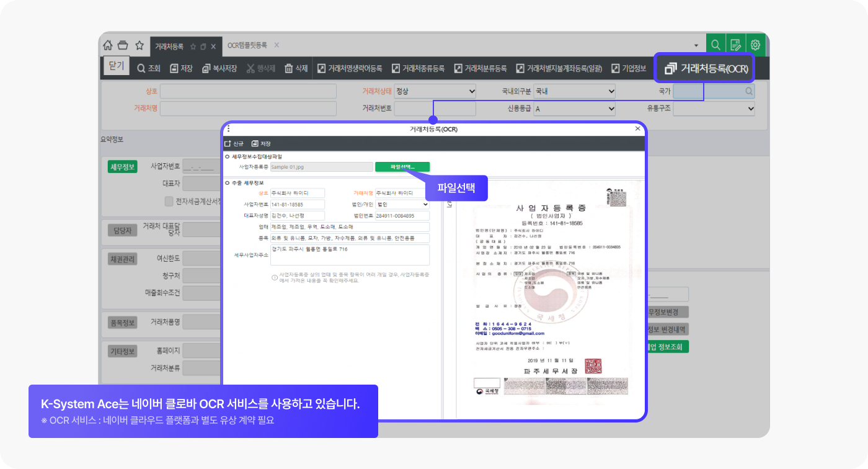Select the 세무정보 section label
The width and height of the screenshot is (868, 469).
[122, 167]
